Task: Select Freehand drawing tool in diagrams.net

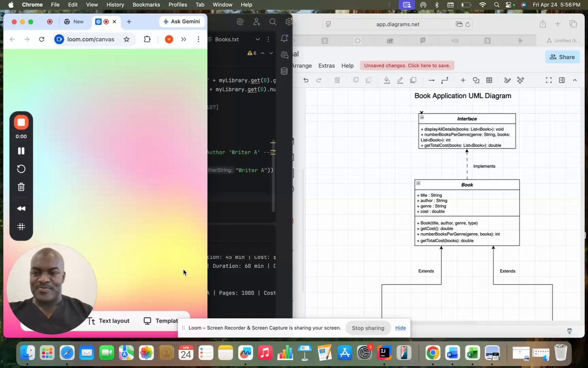Action: coord(507,80)
